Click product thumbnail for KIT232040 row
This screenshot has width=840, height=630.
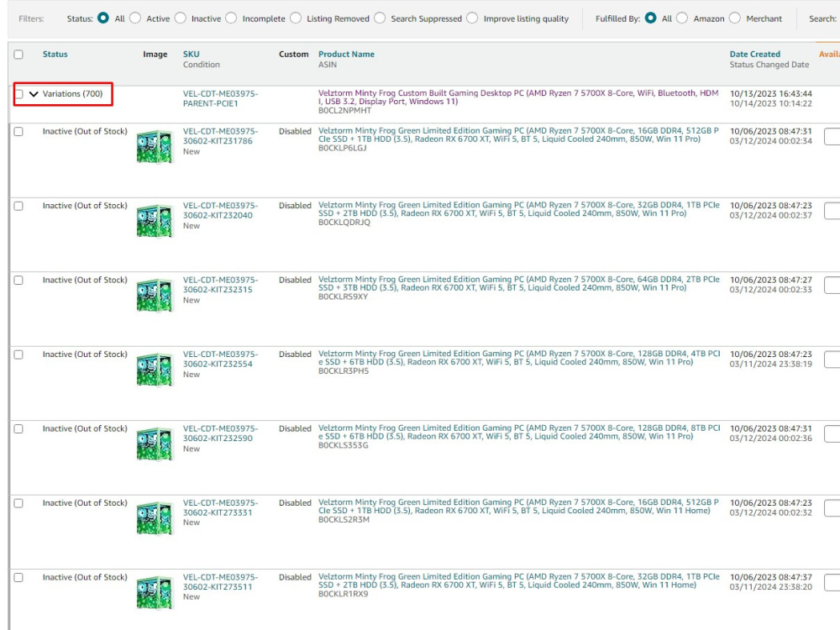(x=155, y=220)
